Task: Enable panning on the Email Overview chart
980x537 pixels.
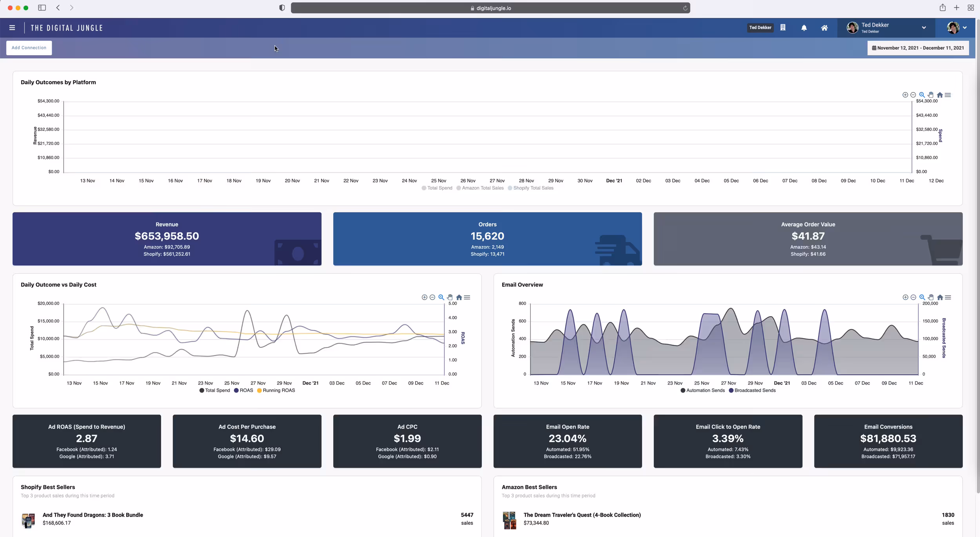Action: click(931, 297)
